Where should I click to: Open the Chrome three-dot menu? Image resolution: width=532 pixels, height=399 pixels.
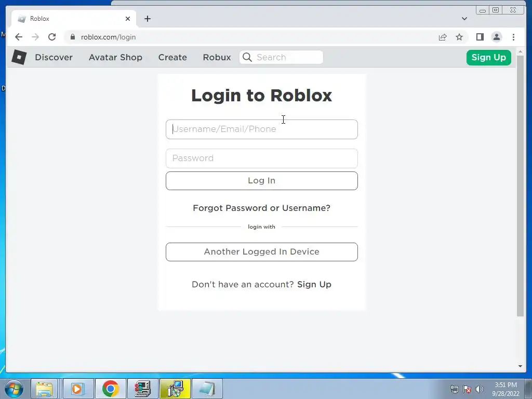point(513,37)
